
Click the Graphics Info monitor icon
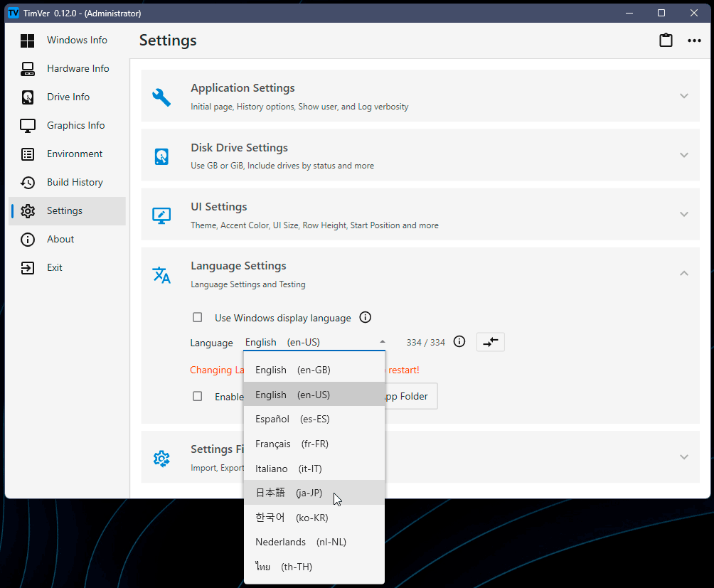tap(27, 126)
